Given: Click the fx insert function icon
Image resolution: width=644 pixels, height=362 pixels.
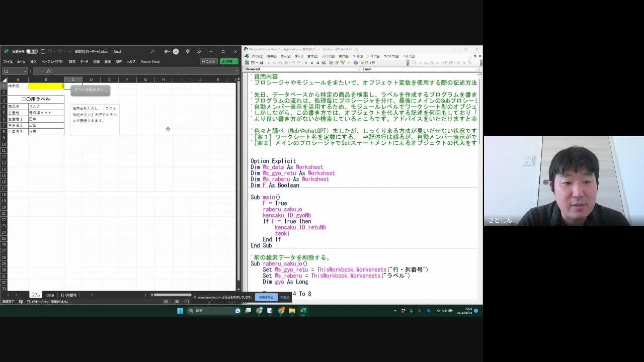Looking at the screenshot, I should click(48, 71).
